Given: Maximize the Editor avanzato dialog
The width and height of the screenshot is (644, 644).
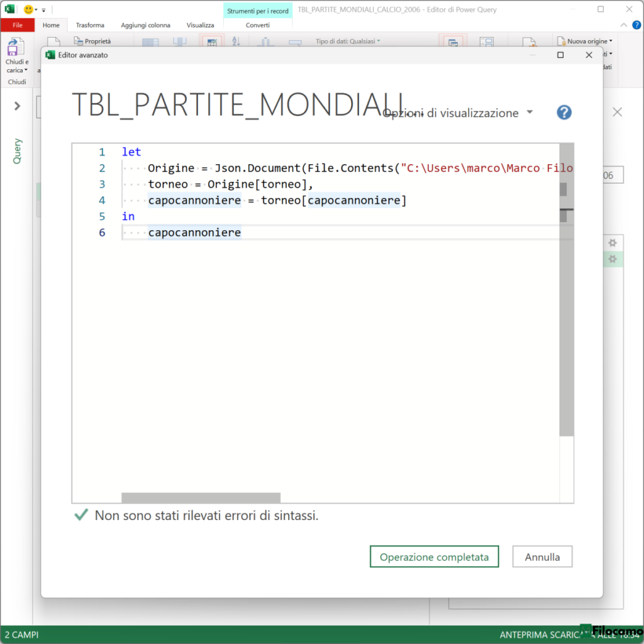Looking at the screenshot, I should [560, 55].
